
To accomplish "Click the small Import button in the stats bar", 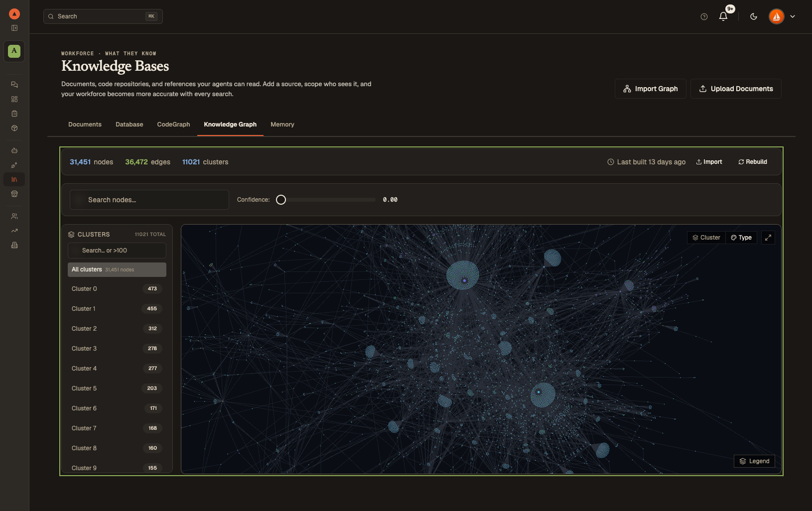I will 709,162.
